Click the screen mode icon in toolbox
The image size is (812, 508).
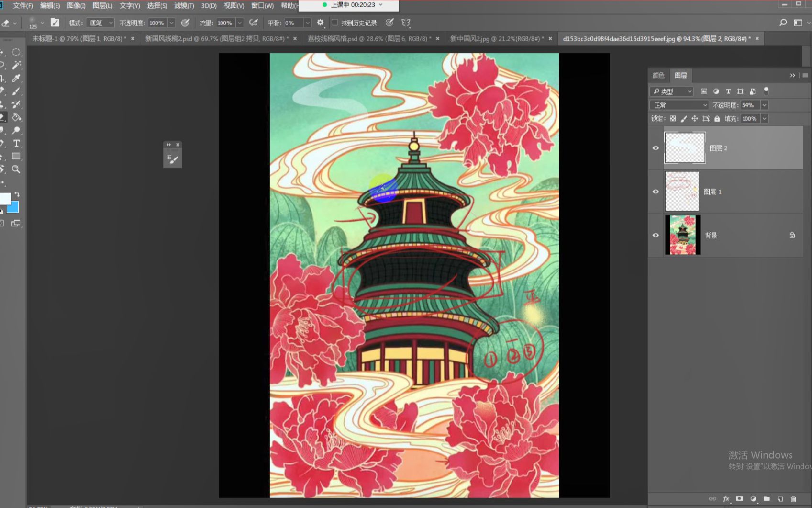coord(16,223)
